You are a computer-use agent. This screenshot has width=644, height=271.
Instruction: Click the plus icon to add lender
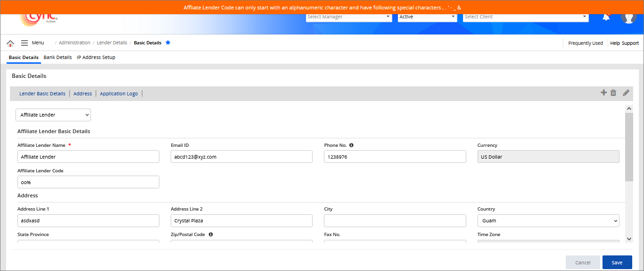click(603, 93)
